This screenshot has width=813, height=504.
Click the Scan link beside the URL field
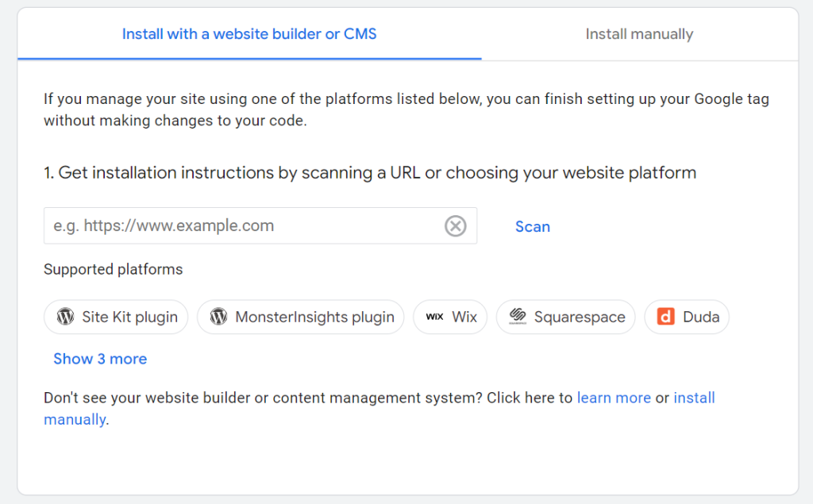coord(532,226)
